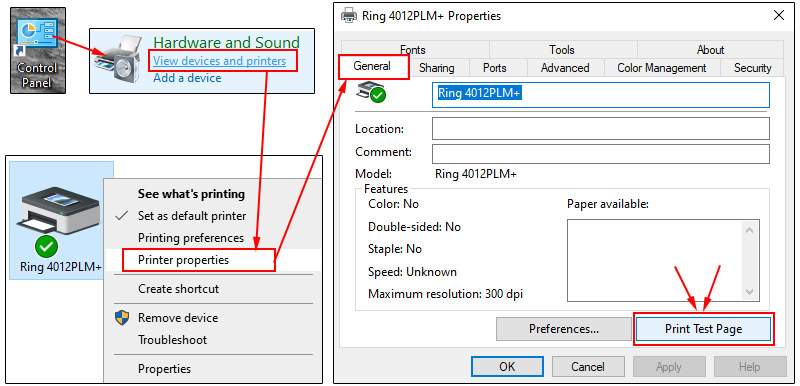Select Printing preferences menu entry
This screenshot has width=800, height=386.
point(191,238)
